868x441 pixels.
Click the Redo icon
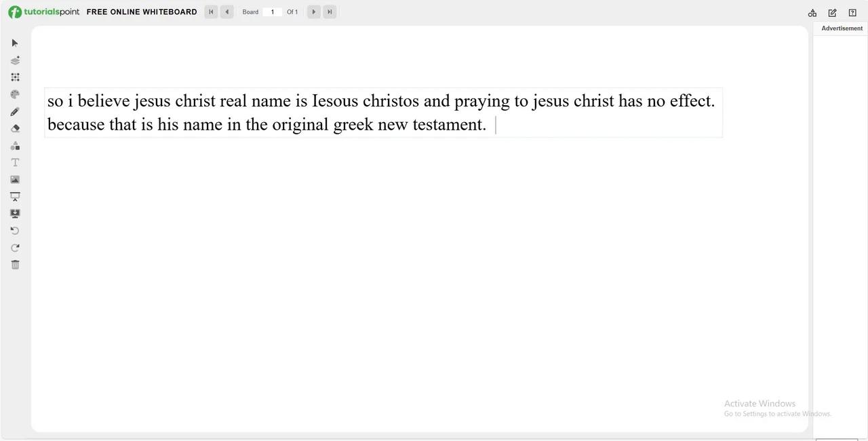click(15, 248)
